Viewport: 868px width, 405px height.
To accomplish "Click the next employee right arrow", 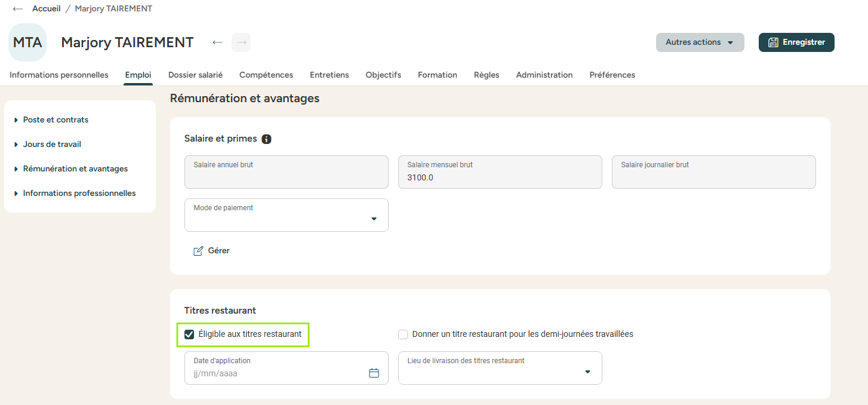I will (x=241, y=42).
